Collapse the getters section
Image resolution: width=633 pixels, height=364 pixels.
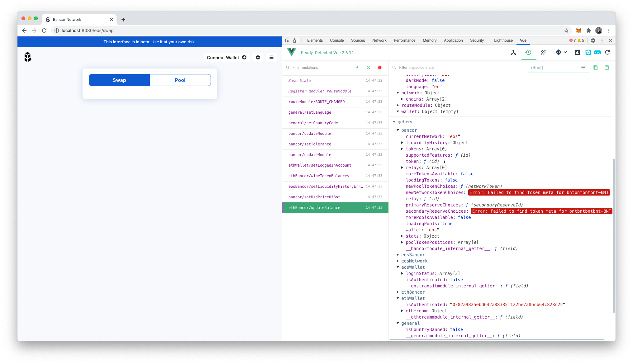click(394, 122)
